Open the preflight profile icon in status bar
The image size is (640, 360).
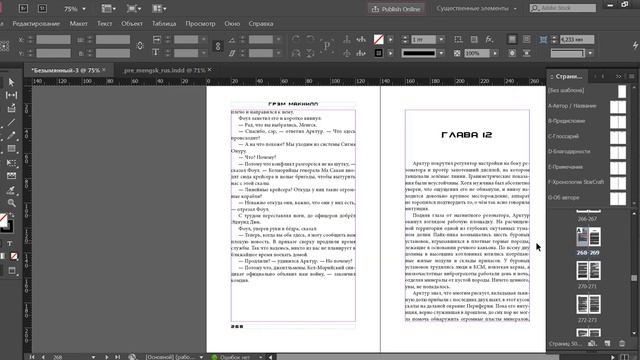[x=132, y=357]
